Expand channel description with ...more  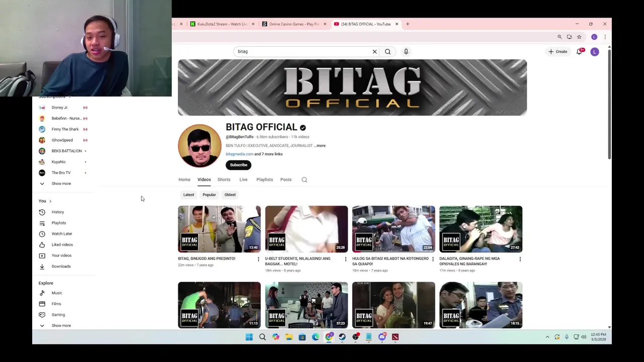pos(320,145)
